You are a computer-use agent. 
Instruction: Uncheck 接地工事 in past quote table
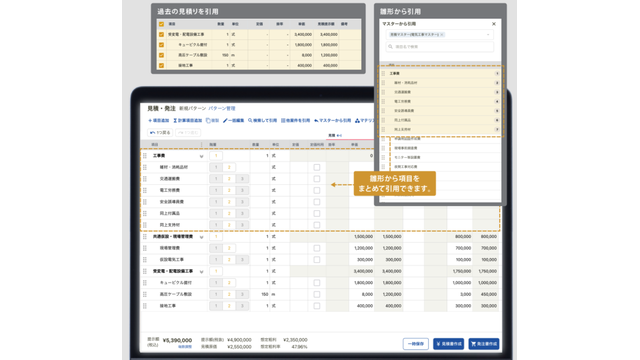coord(162,65)
